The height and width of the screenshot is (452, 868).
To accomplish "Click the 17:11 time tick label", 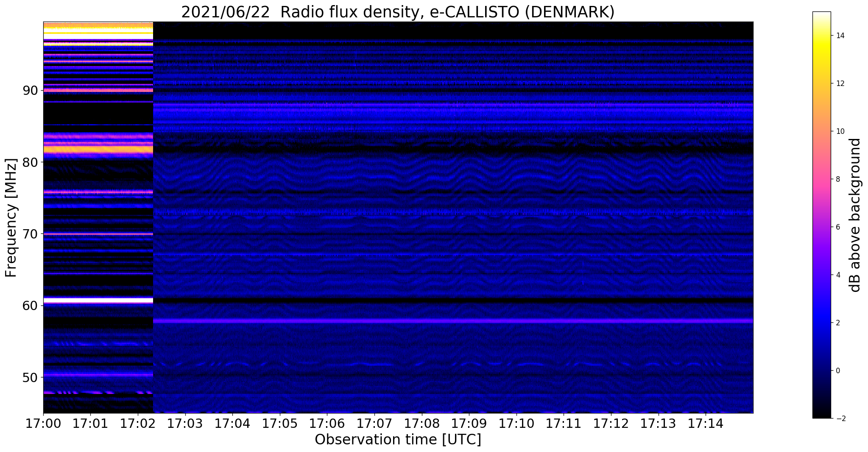I will coord(564,424).
